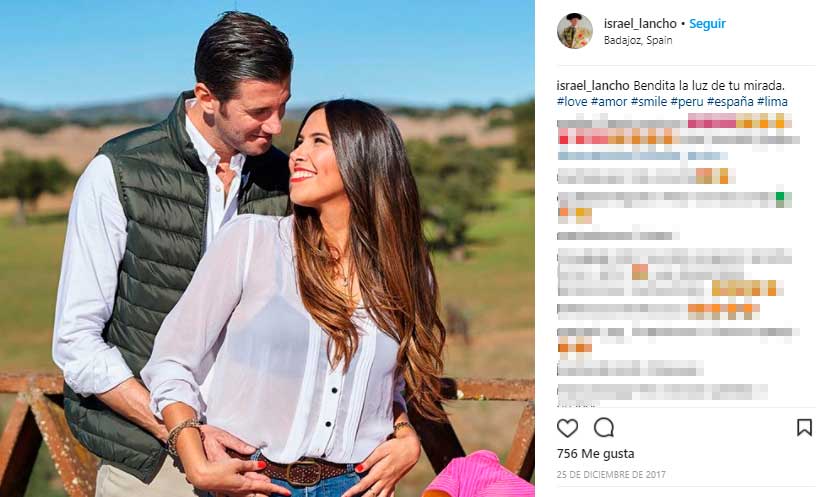Open the #smile hashtag
This screenshot has width=820, height=497.
pos(648,101)
